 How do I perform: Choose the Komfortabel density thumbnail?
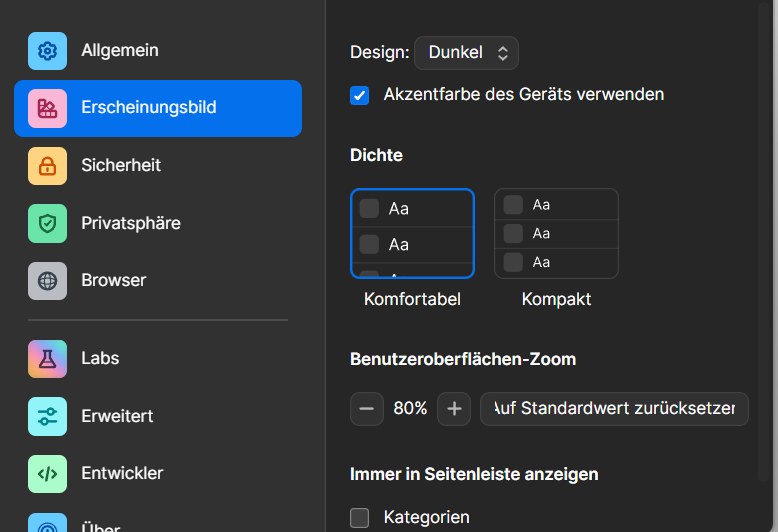(412, 234)
